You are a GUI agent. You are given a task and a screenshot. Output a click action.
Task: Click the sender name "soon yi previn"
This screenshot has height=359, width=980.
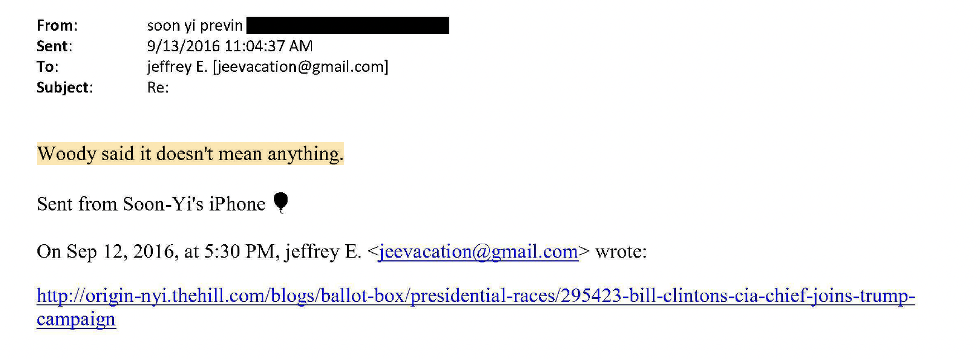pyautogui.click(x=195, y=26)
